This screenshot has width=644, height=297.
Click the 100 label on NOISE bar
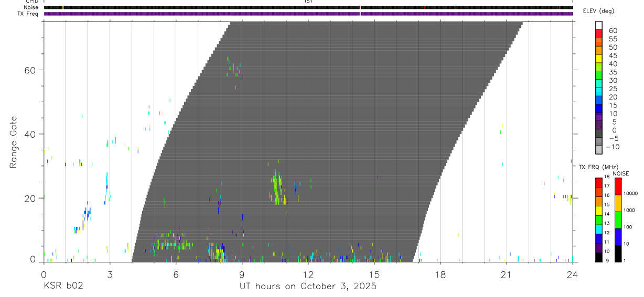coord(629,227)
